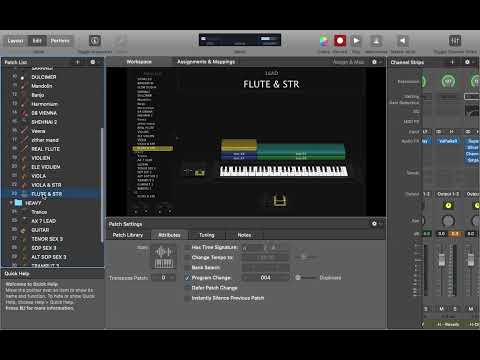This screenshot has height=360, width=480.
Task: Open the Workspace tab
Action: click(139, 62)
